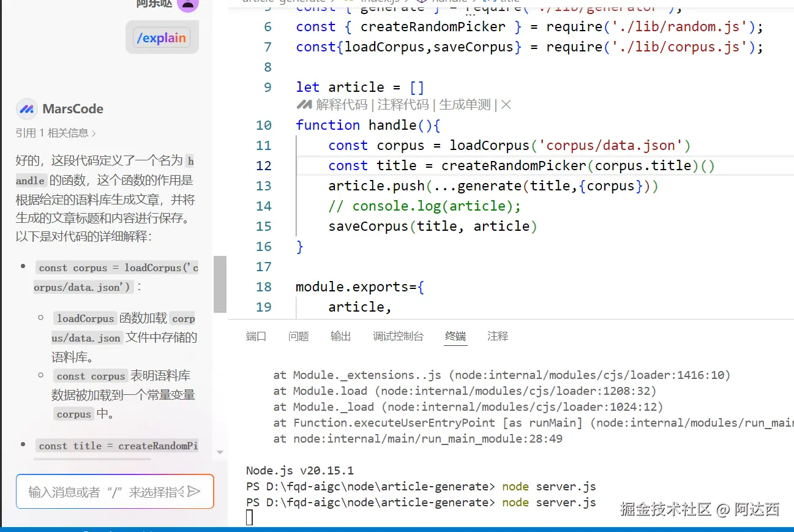Viewport: 794px width, 532px height.
Task: Switch to the 输出 tab
Action: click(341, 336)
